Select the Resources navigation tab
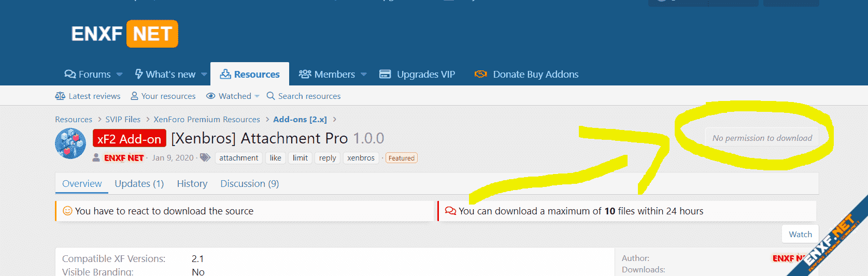Image resolution: width=868 pixels, height=276 pixels. [250, 74]
